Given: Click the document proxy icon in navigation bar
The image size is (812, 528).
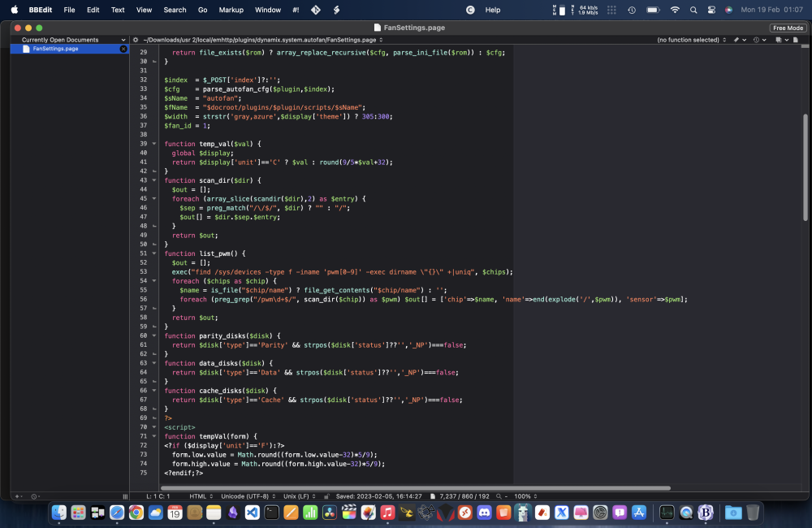Looking at the screenshot, I should [796, 40].
